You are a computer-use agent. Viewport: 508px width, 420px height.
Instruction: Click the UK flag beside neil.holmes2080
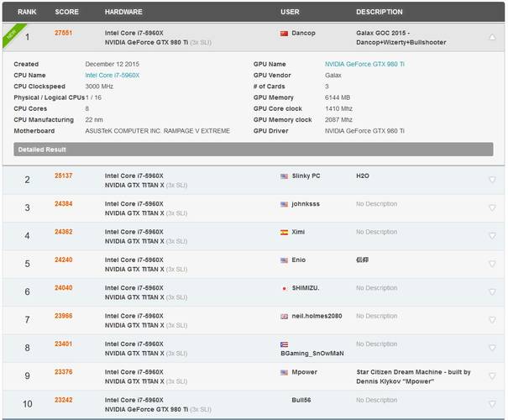click(x=284, y=317)
